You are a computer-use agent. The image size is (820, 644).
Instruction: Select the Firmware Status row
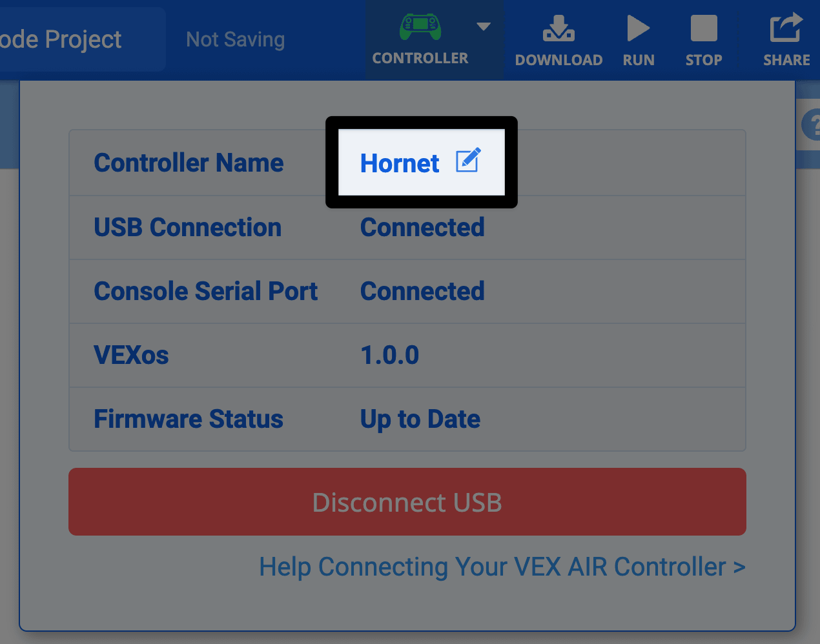(407, 419)
